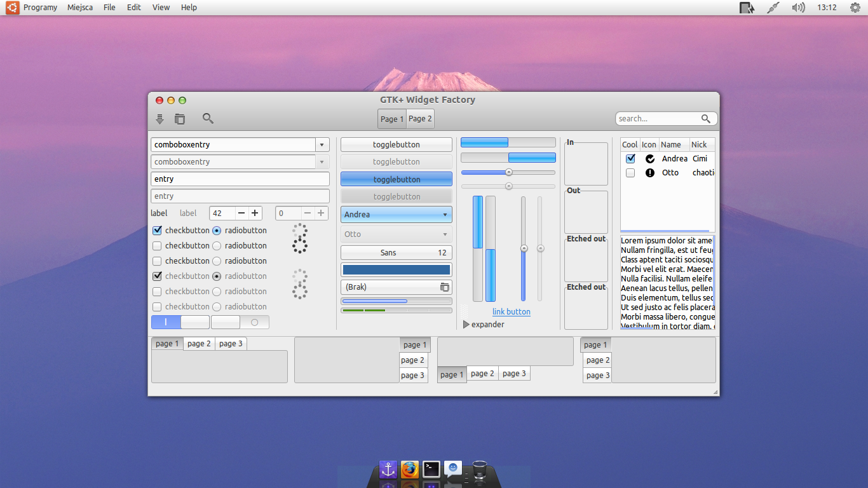
Task: Click the icon next to Andrea's name
Action: pos(649,158)
